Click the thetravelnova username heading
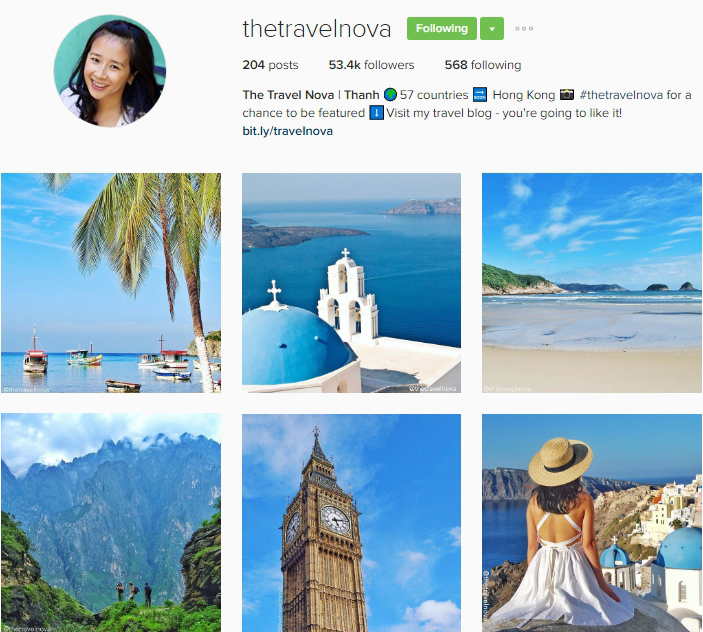The image size is (703, 632). (317, 29)
